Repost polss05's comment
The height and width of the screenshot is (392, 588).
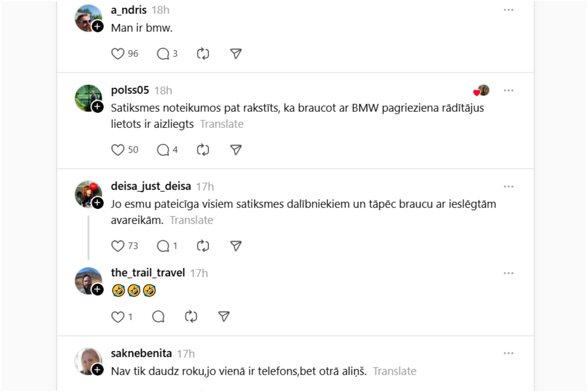[203, 150]
